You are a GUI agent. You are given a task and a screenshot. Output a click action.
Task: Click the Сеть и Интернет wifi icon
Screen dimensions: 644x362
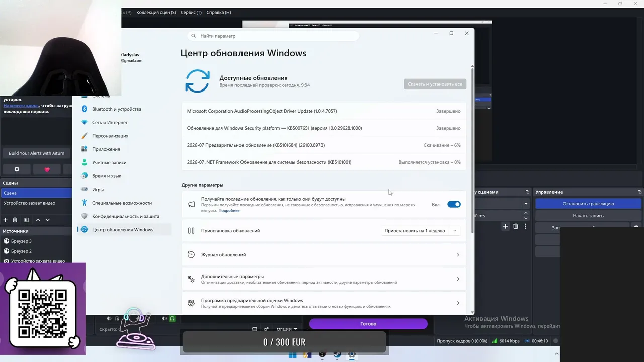click(84, 123)
